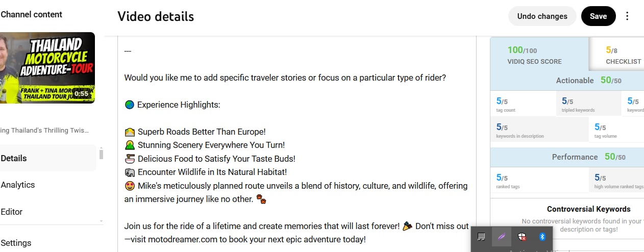Viewport: 644px width, 252px height.
Task: Go to Analytics in sidebar
Action: pyautogui.click(x=18, y=185)
